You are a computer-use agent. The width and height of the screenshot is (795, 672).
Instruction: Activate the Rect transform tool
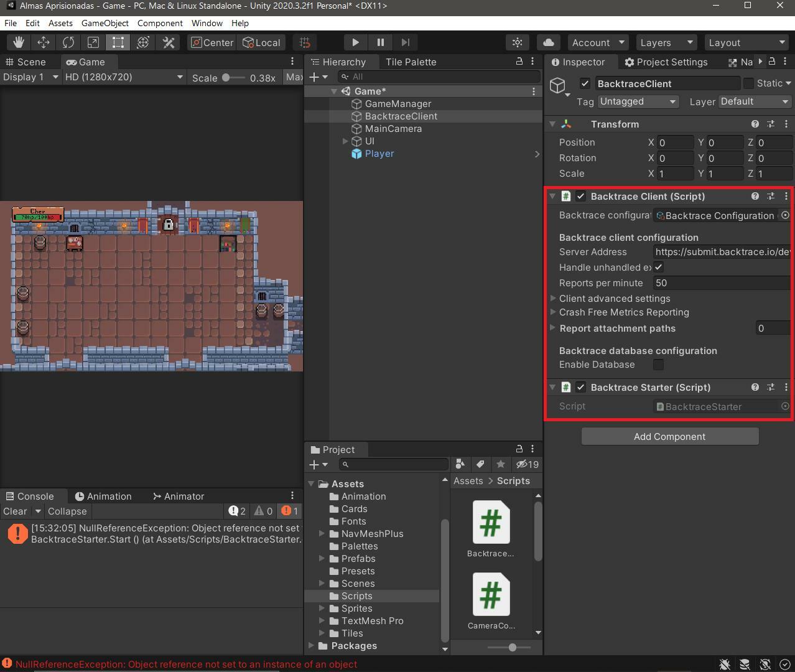pyautogui.click(x=118, y=42)
